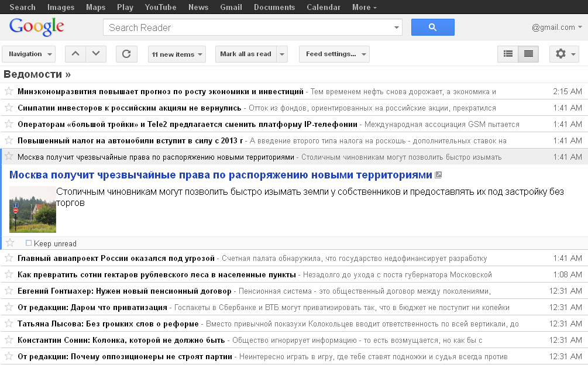
Task: Click in the Search Reader field
Action: (247, 27)
